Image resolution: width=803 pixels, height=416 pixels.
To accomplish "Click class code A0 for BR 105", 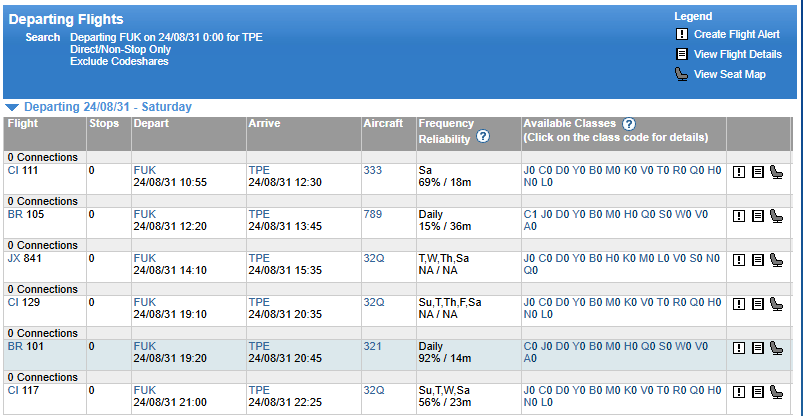I will [531, 227].
